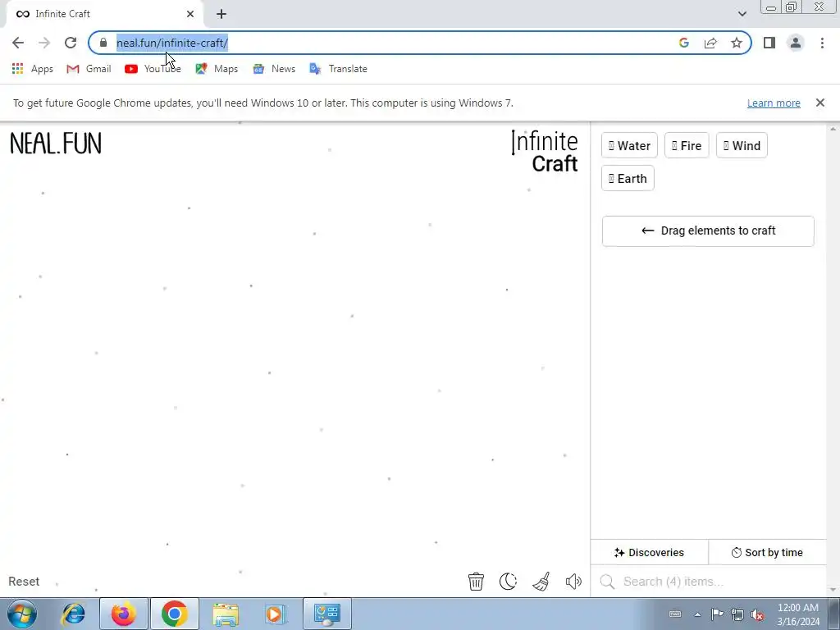The image size is (840, 630).
Task: Select the Wind element
Action: [742, 146]
